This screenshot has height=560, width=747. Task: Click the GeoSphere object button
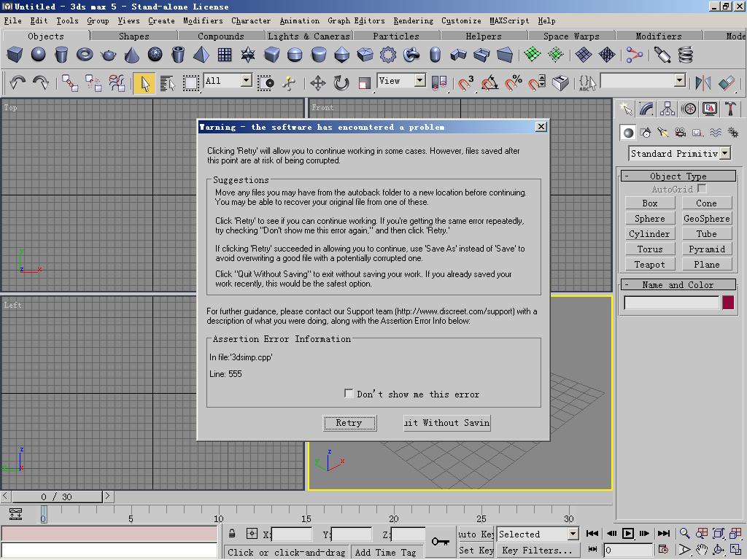[x=706, y=219]
